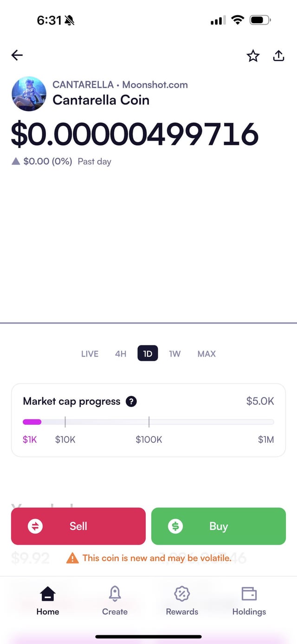Open the Rewards badge icon

pyautogui.click(x=182, y=593)
